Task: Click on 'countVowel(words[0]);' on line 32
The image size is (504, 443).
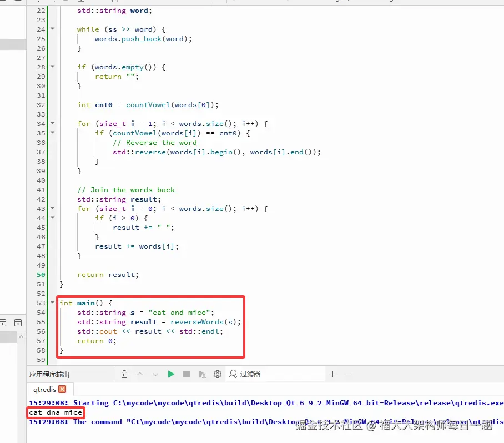Action: 172,105
